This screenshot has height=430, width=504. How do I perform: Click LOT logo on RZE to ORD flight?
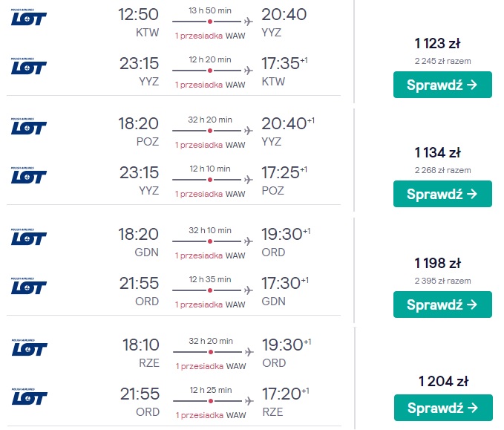[x=30, y=348]
